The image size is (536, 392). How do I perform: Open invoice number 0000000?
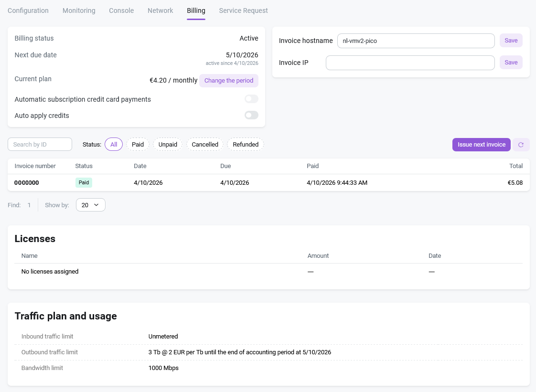click(x=27, y=182)
